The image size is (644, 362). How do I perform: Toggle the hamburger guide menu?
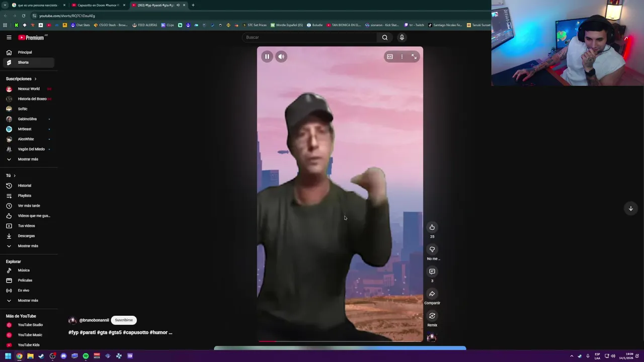click(9, 38)
